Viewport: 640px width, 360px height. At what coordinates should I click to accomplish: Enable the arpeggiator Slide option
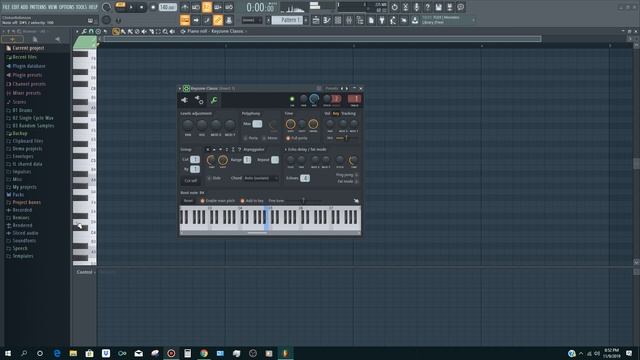point(214,178)
